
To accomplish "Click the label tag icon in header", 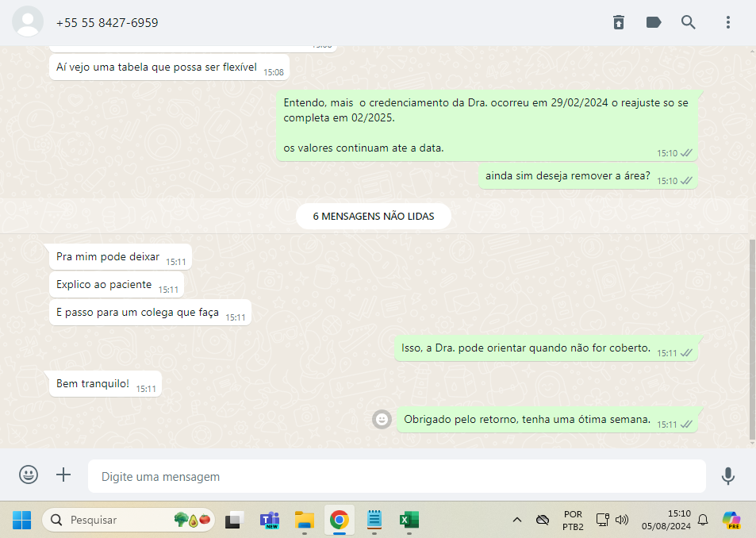I will [654, 22].
